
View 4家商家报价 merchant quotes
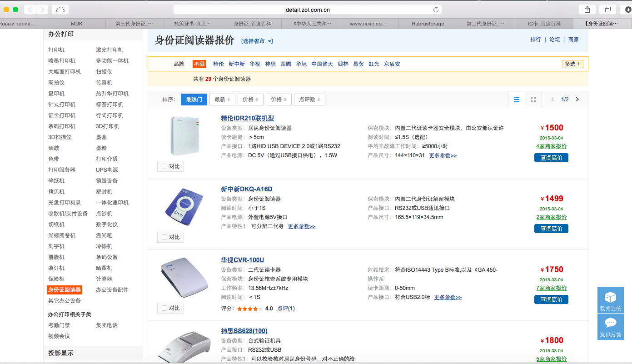click(x=552, y=146)
